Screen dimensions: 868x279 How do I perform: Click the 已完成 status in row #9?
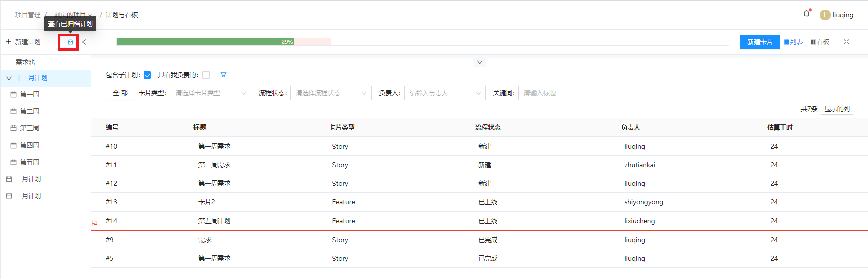tap(488, 240)
